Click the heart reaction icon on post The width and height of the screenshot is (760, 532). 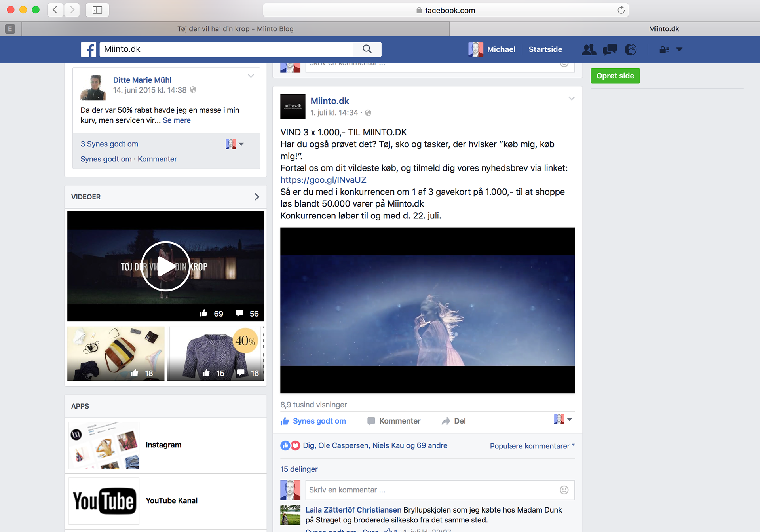point(296,446)
